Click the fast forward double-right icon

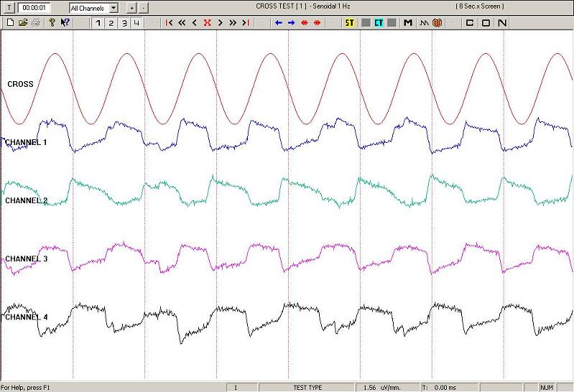[233, 23]
